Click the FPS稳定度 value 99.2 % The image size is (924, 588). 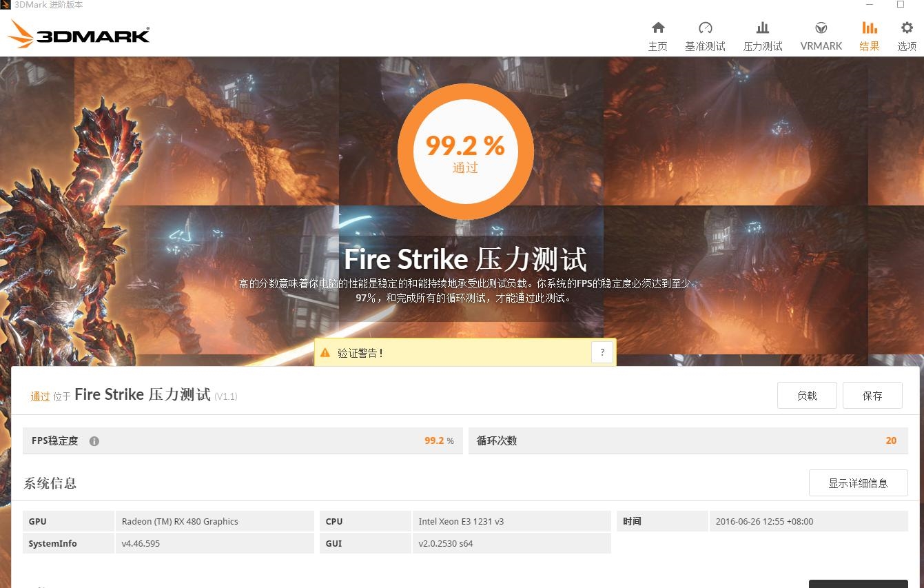pyautogui.click(x=439, y=440)
